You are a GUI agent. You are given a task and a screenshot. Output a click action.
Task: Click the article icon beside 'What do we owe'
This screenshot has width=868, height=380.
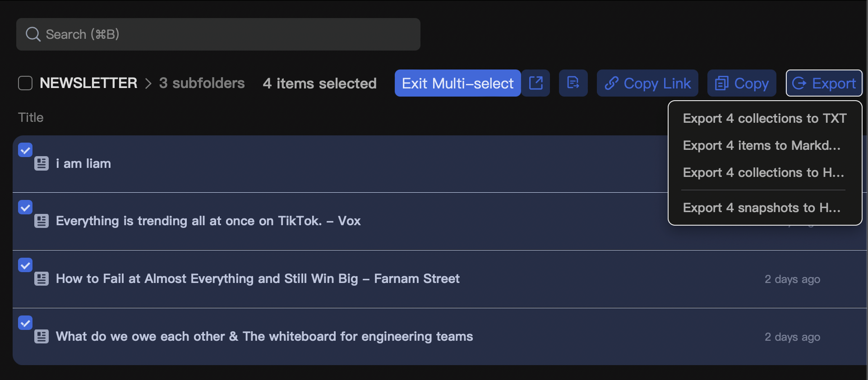pos(42,336)
